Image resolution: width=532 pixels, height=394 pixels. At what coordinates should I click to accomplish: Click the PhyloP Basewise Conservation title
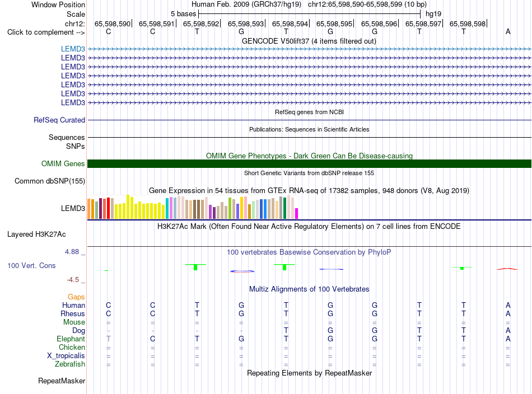point(309,252)
